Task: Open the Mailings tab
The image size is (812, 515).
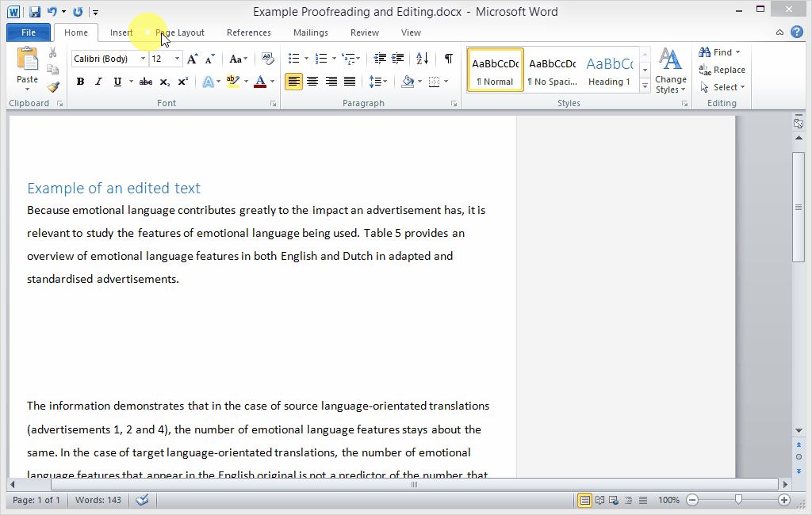Action: [x=310, y=32]
